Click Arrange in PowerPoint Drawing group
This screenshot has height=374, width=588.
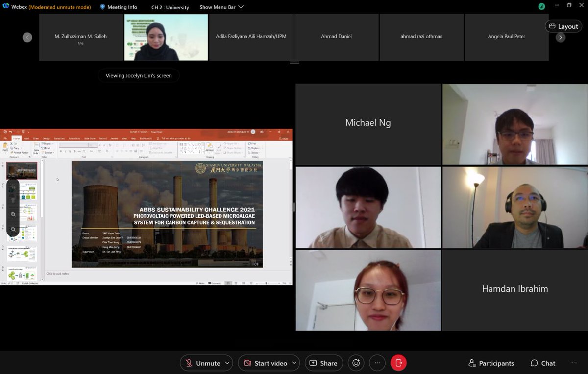209,147
